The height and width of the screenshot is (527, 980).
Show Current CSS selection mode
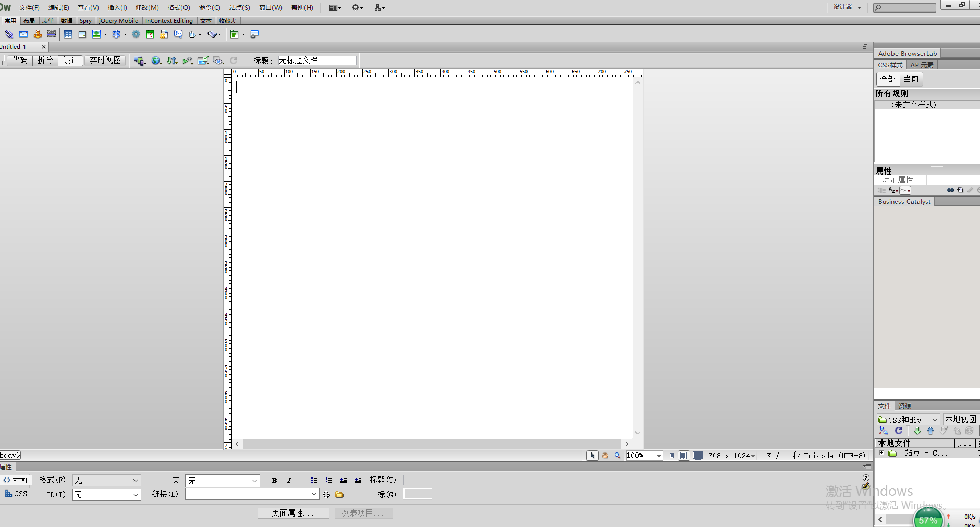coord(911,79)
